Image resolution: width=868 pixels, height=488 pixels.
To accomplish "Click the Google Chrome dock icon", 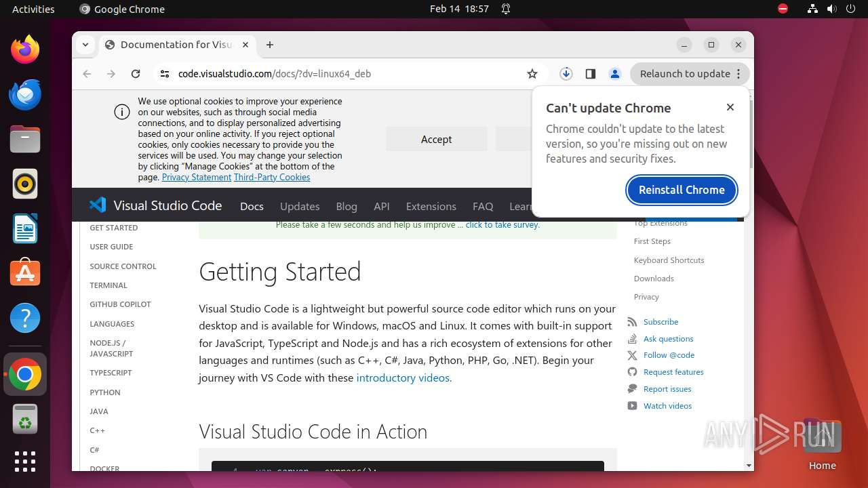I will [25, 374].
